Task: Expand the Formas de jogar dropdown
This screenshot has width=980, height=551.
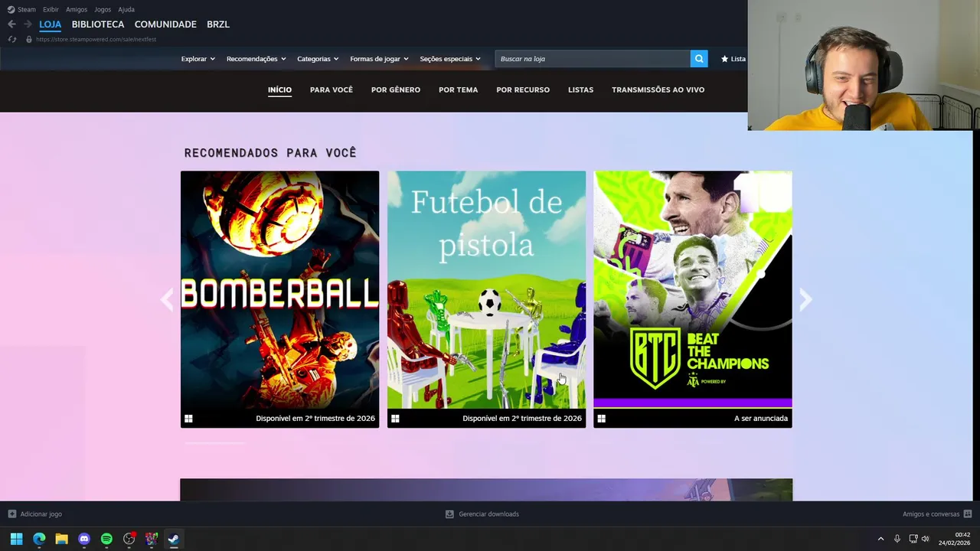Action: pyautogui.click(x=379, y=59)
